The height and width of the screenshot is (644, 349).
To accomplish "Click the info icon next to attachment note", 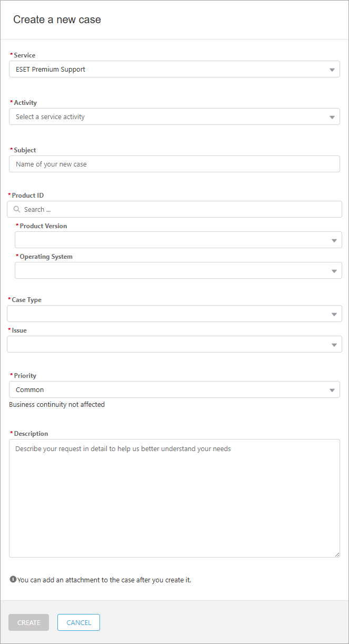I will click(12, 579).
